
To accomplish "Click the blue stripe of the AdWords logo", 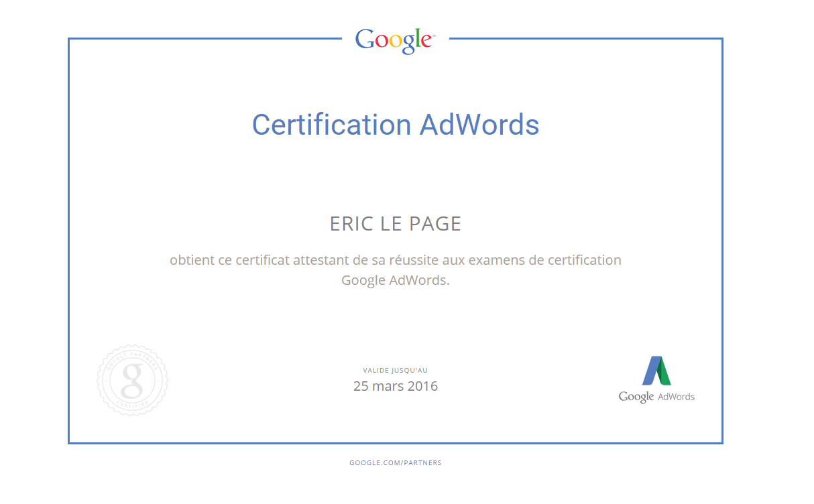I will point(650,371).
